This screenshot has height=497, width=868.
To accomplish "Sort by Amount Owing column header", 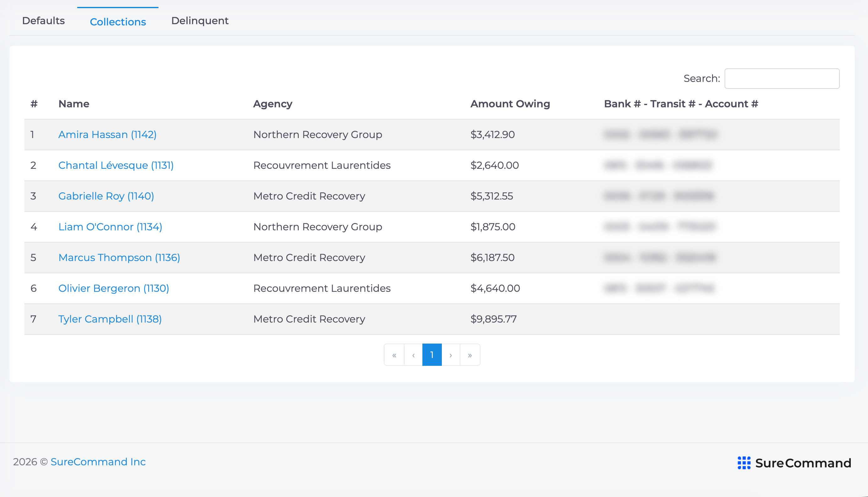I will coord(510,104).
